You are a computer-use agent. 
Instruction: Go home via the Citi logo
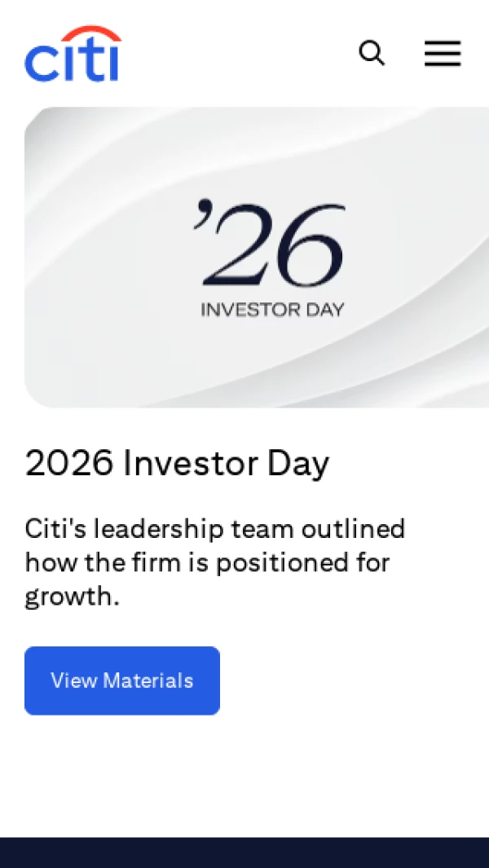(x=73, y=53)
